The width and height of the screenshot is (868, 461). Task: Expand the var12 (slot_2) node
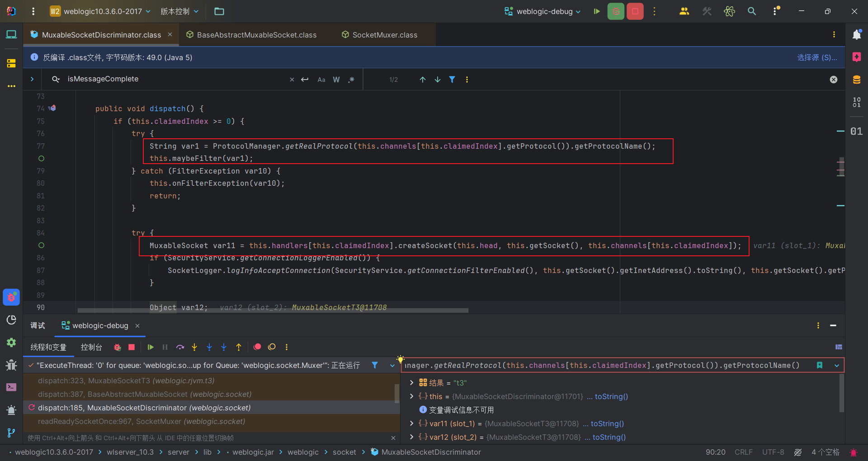pos(411,437)
